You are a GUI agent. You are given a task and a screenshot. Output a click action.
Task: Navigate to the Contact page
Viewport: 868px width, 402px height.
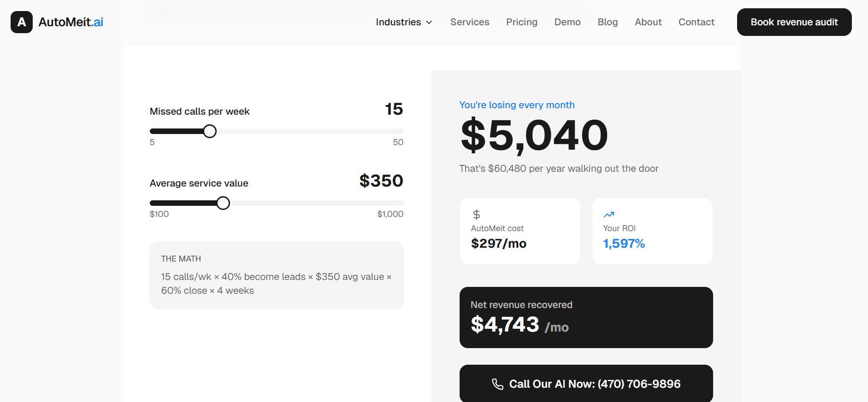696,22
